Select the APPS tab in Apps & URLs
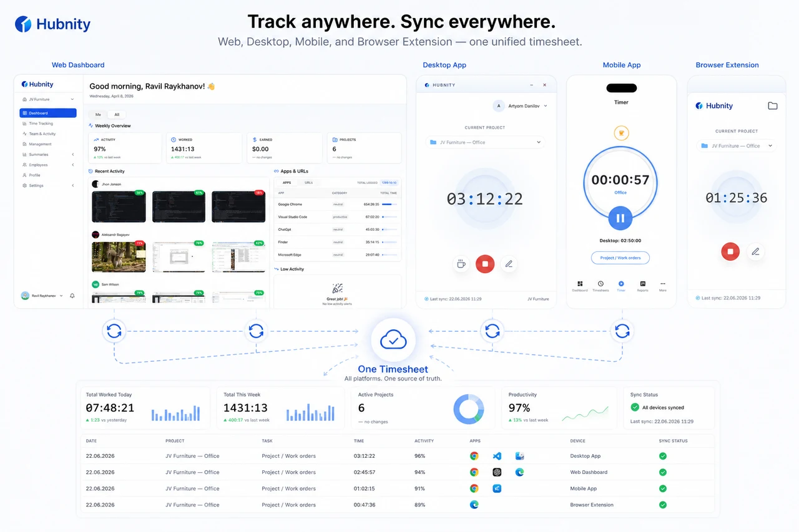The height and width of the screenshot is (532, 799). click(287, 183)
